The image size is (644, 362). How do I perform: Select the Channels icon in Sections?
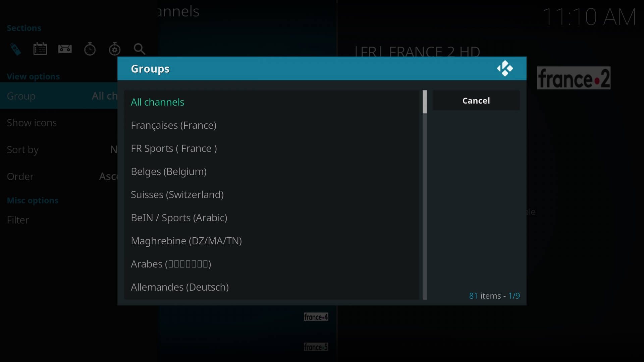[15, 49]
